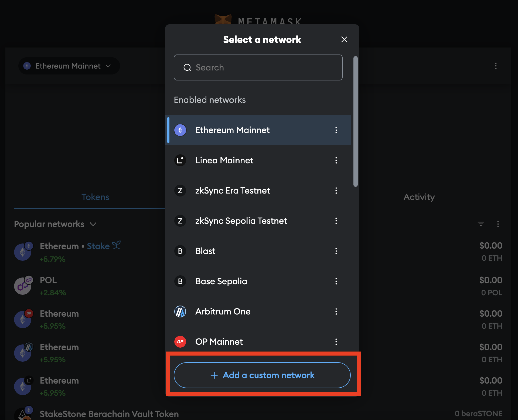
Task: Click the Linea Mainnet network icon
Action: [180, 160]
